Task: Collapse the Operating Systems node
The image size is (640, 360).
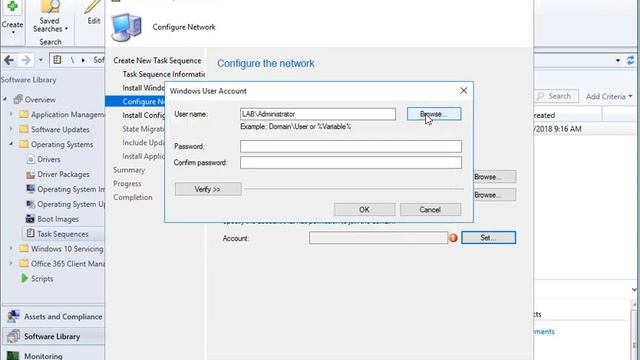Action: tap(11, 144)
